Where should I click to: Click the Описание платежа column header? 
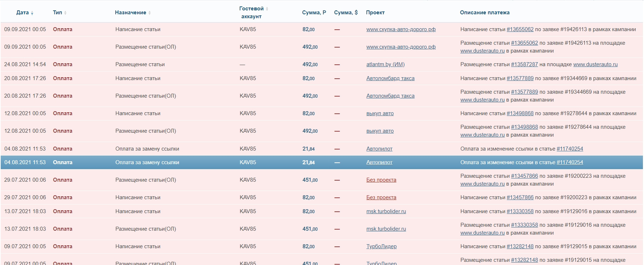coord(484,13)
